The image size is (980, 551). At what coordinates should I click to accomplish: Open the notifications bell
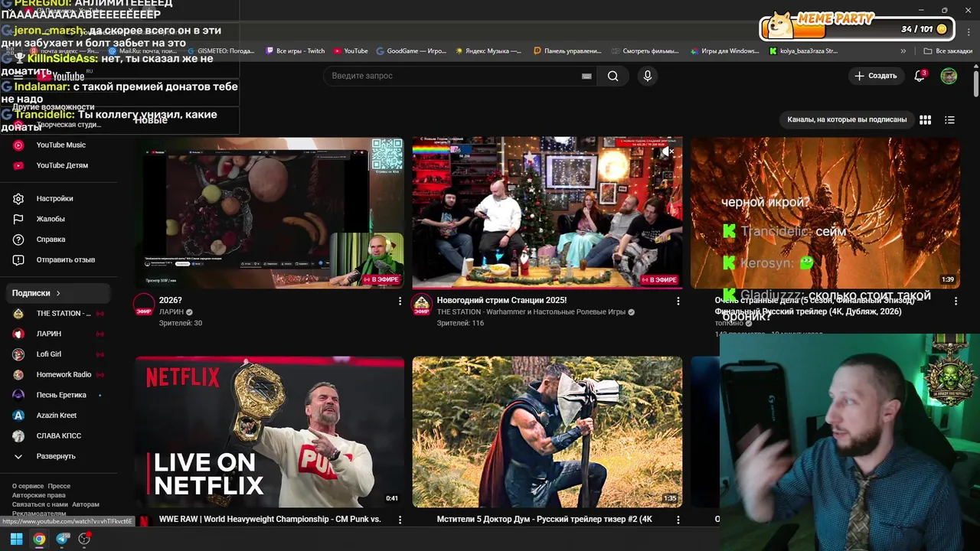(920, 76)
